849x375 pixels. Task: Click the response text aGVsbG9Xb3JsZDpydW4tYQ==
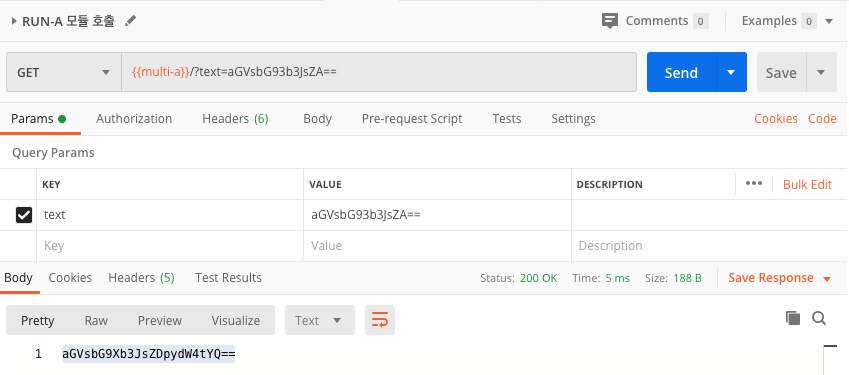(x=148, y=354)
